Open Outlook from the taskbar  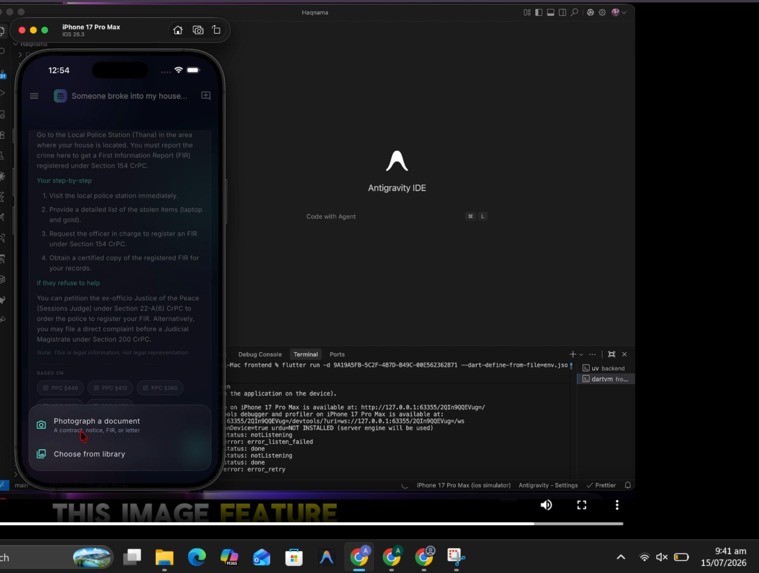(x=261, y=558)
